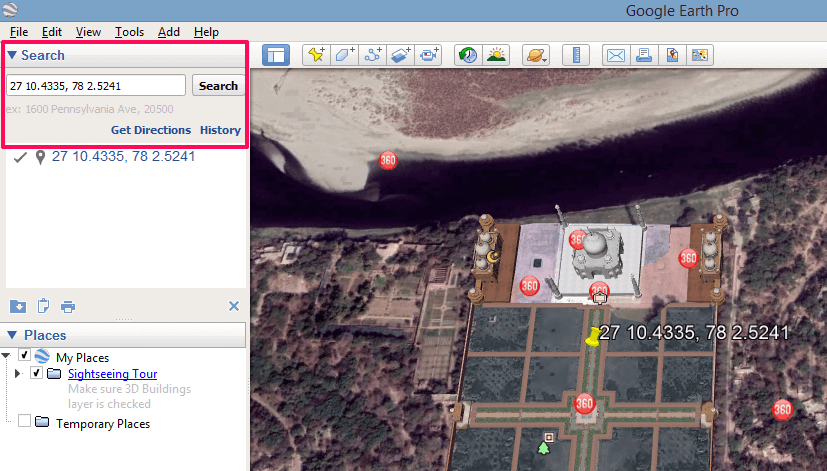View in Google Maps icon

coord(700,55)
